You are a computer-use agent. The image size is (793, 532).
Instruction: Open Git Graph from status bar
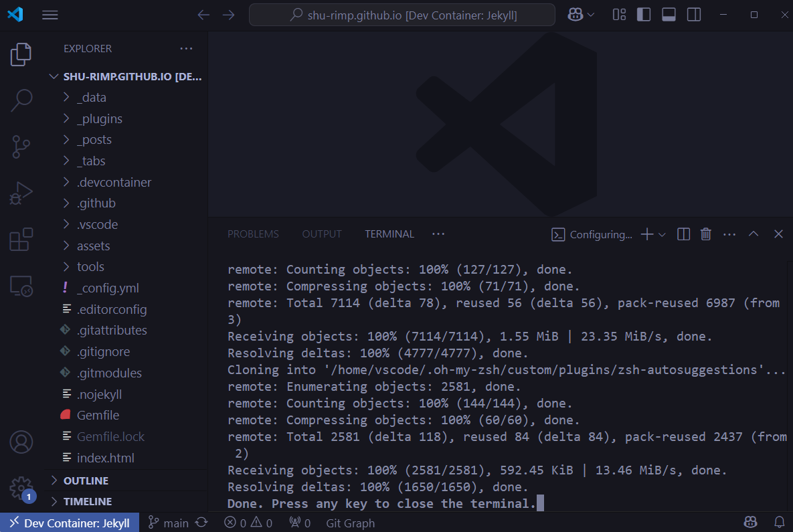351,523
